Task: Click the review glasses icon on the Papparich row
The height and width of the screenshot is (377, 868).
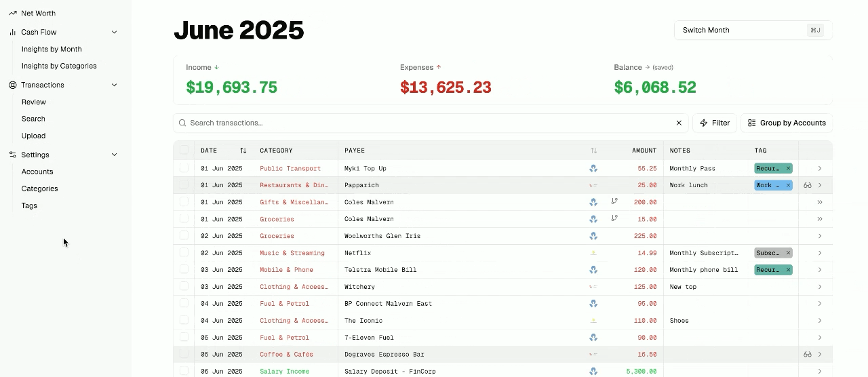Action: coord(808,185)
